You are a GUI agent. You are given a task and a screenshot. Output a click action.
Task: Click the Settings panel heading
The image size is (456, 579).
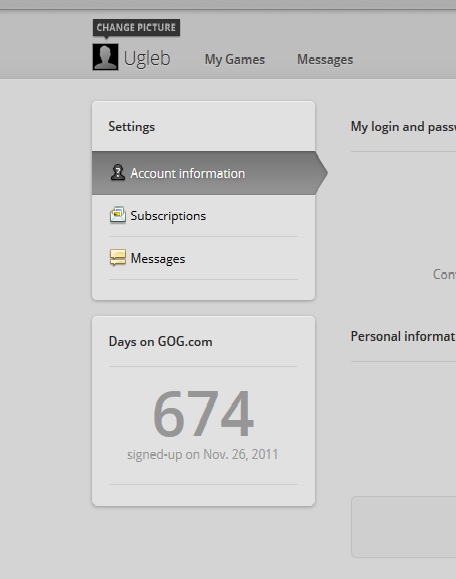(131, 127)
